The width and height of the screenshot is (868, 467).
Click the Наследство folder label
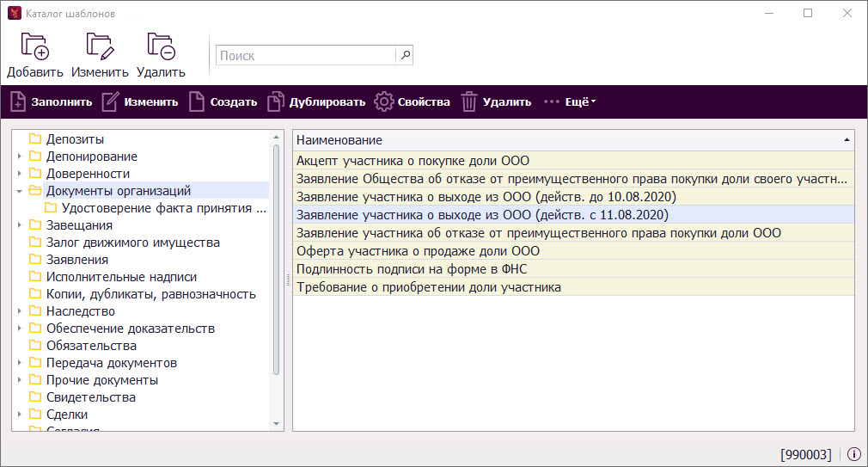click(x=80, y=310)
